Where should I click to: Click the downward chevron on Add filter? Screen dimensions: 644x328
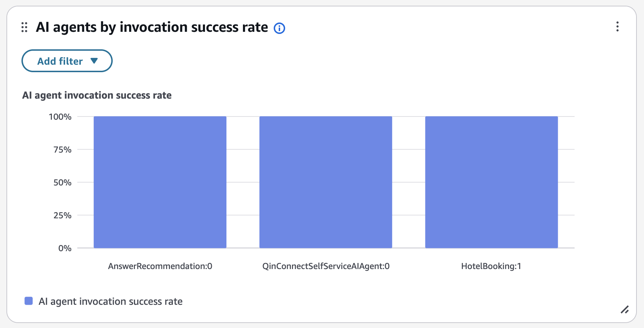pos(94,61)
